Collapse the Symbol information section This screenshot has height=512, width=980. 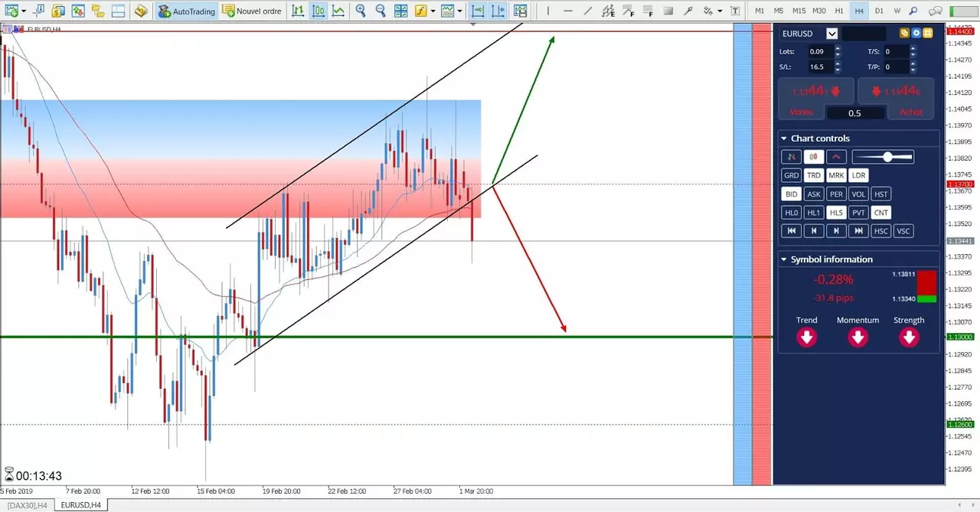tap(784, 259)
